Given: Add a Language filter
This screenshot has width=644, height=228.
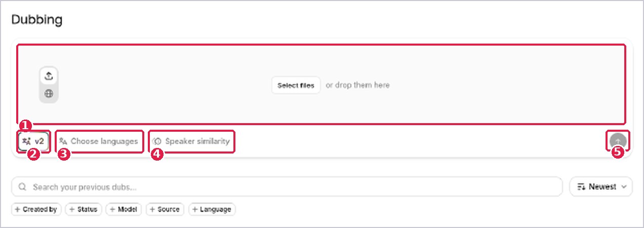Looking at the screenshot, I should (212, 209).
